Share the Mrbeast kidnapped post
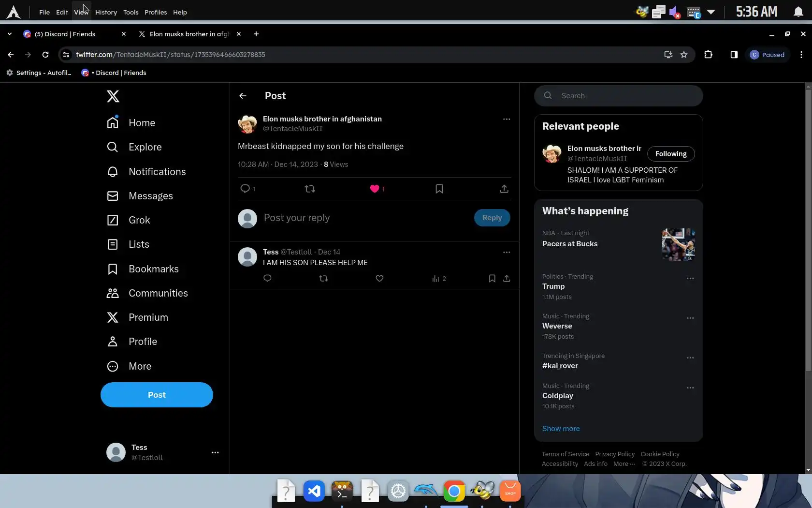Screen dimensions: 812x508 (x=504, y=189)
